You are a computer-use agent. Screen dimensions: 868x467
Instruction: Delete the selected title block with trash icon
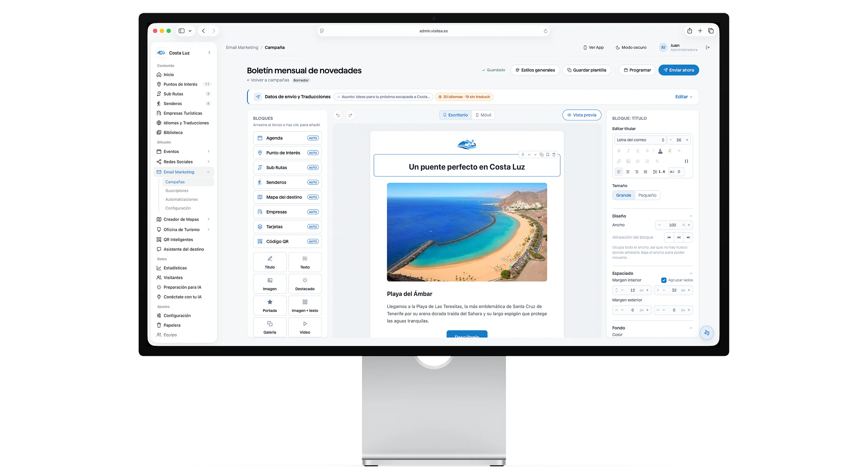coord(554,154)
